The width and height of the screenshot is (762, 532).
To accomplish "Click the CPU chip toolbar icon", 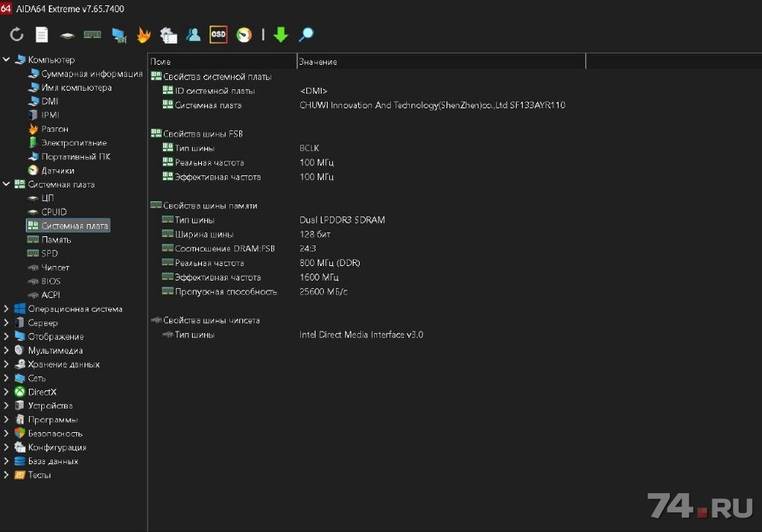I will 67,36.
